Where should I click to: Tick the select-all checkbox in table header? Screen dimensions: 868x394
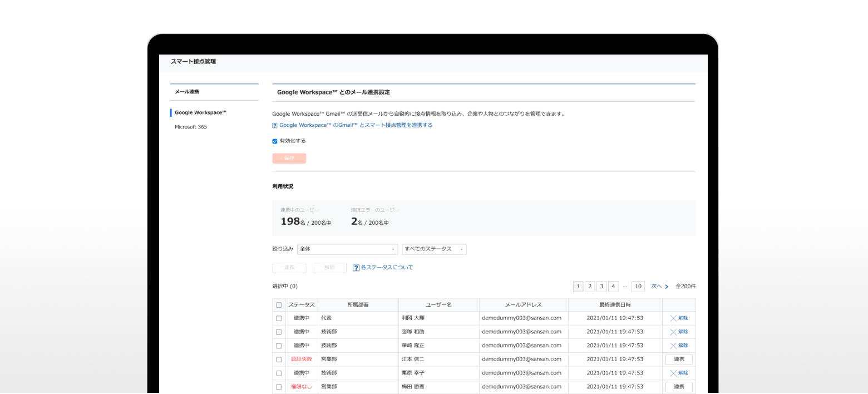click(279, 305)
